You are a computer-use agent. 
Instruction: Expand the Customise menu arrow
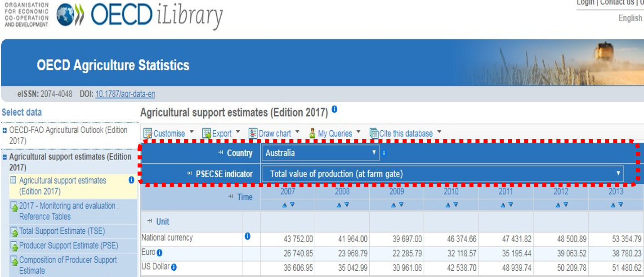[x=192, y=132]
